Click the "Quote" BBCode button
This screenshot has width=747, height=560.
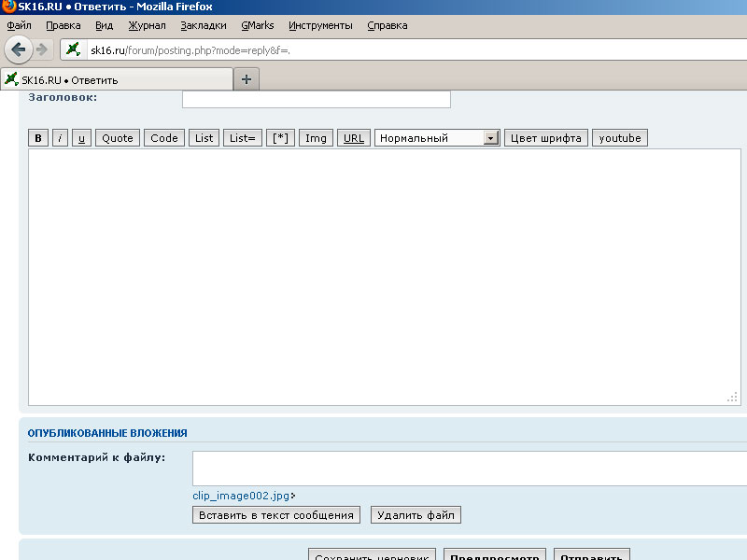(118, 138)
